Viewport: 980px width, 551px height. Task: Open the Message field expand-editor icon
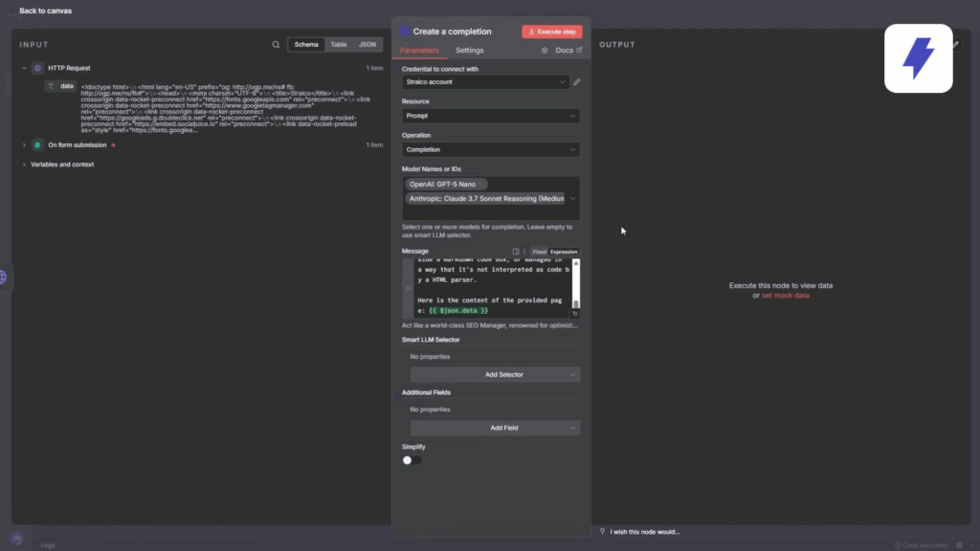(516, 252)
